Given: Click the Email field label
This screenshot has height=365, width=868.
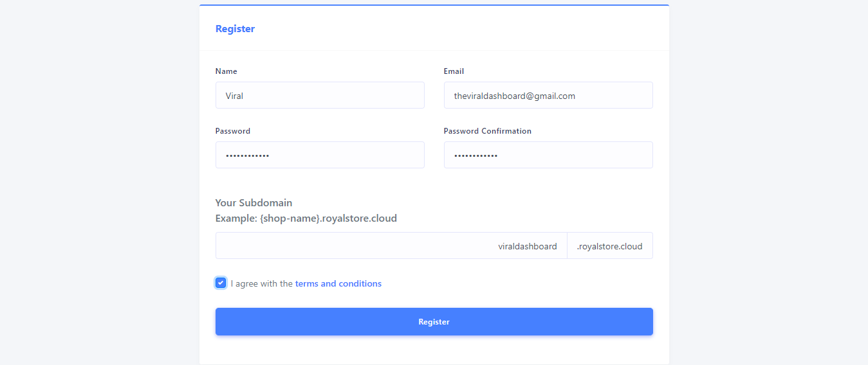Looking at the screenshot, I should 454,71.
